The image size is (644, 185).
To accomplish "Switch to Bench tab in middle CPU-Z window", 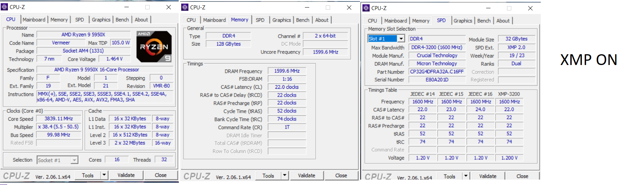I will coord(303,20).
